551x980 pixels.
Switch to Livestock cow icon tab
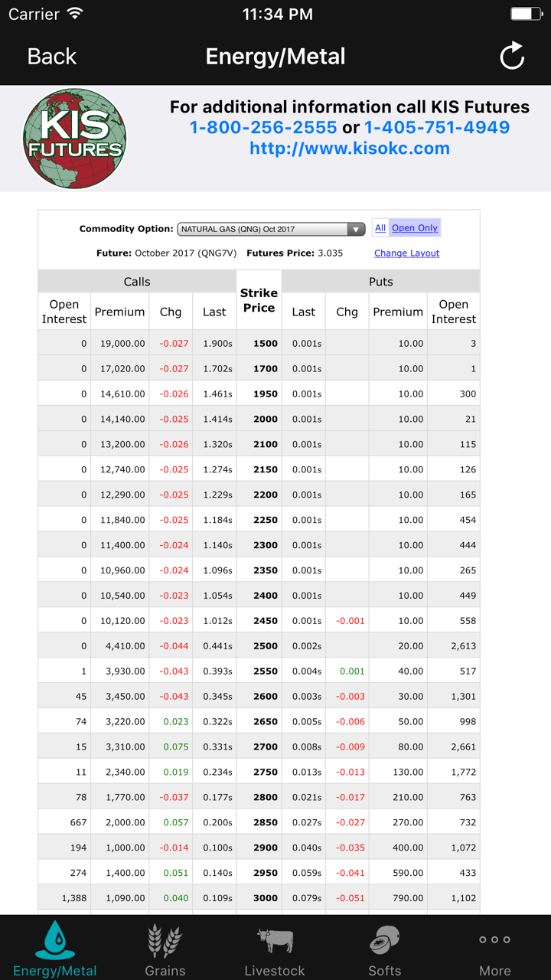275,939
